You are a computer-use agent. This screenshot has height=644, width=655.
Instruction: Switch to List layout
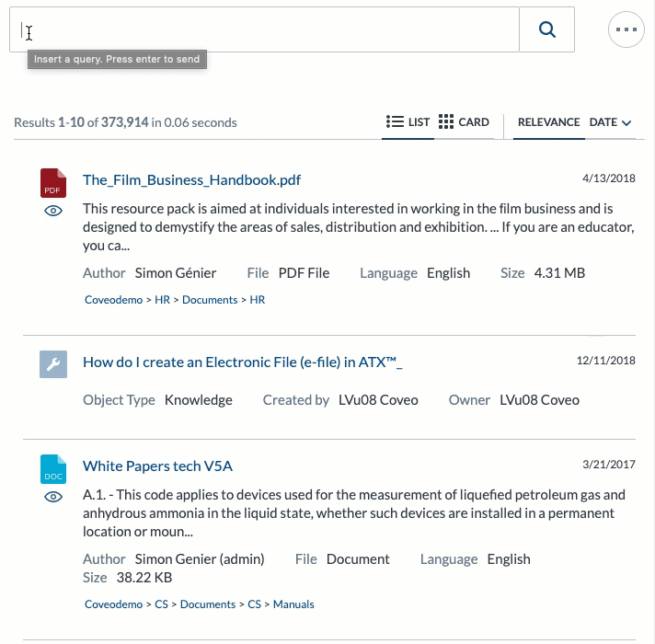pos(408,122)
